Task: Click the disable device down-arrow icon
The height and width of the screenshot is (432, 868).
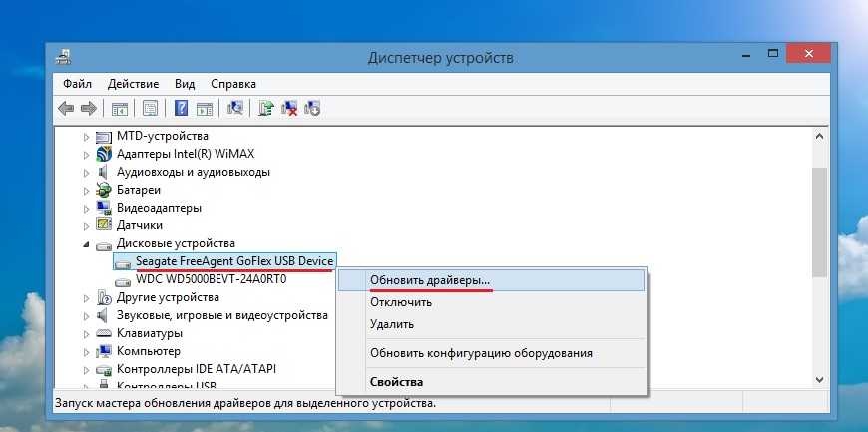Action: (x=312, y=108)
